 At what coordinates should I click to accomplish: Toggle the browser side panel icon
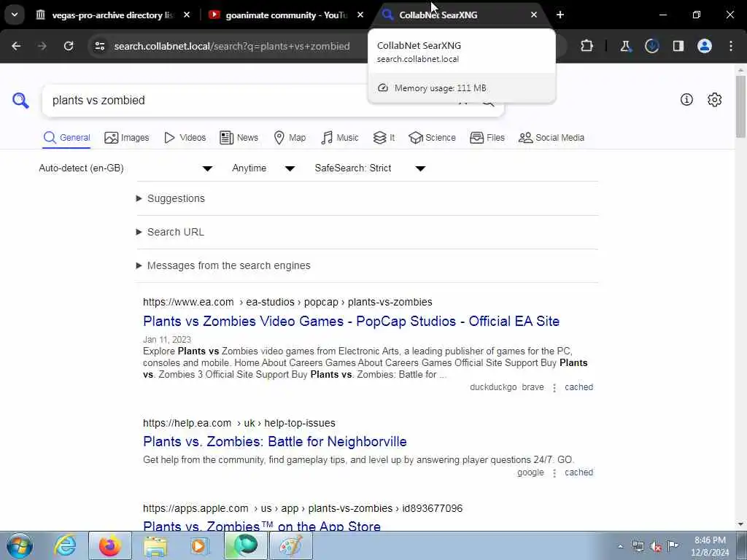(678, 46)
